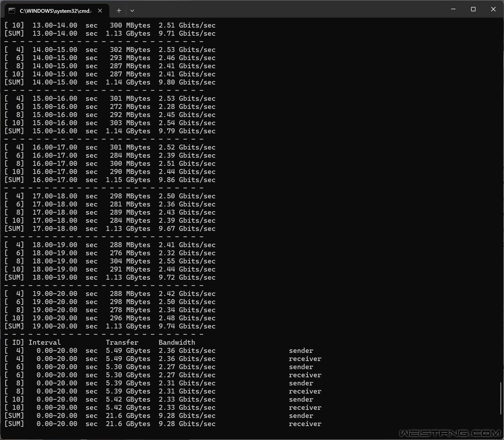Click 278 MBytes for stream 8 at 19.00-20.00
Screen dimensions: 504x440
tap(130, 310)
